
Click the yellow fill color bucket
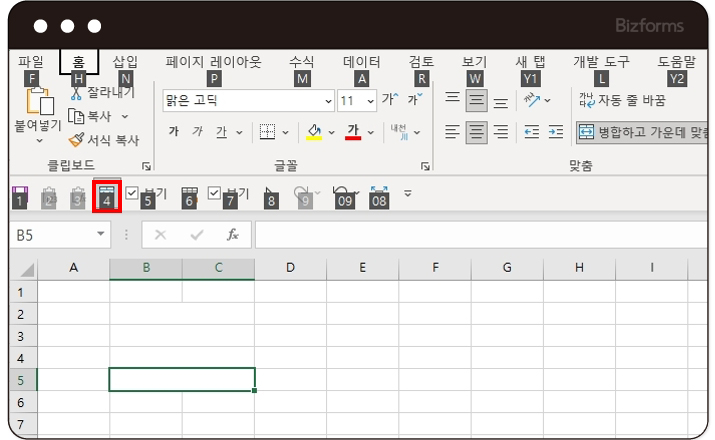[x=313, y=132]
